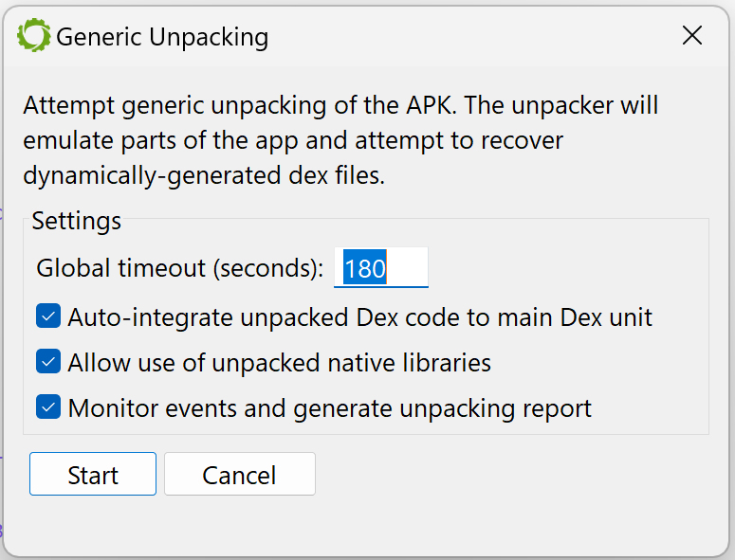
Task: Click the generate unpacking report label text
Action: coord(443,408)
